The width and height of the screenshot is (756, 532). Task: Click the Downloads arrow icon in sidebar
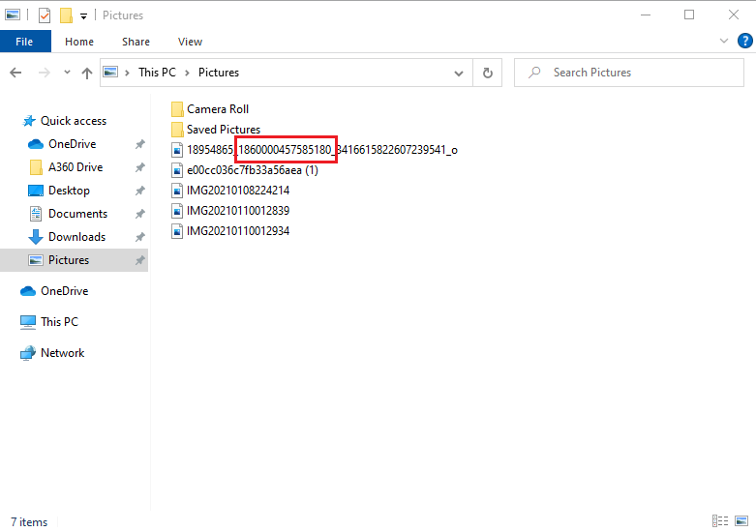pyautogui.click(x=35, y=237)
